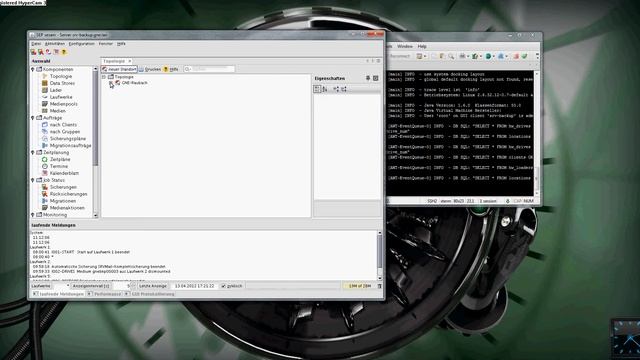Viewport: 640px width, 360px height.
Task: Click the memory trash garbage-collect icon
Action: [x=380, y=286]
